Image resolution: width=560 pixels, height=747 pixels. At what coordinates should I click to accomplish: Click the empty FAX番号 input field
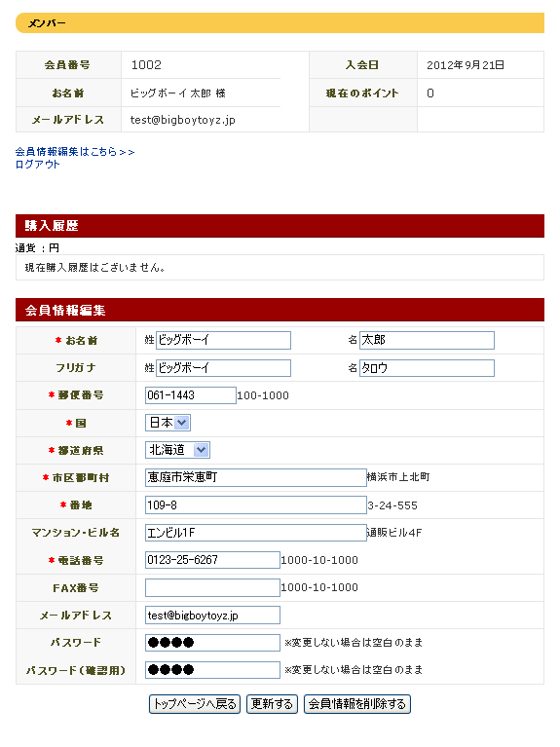coord(212,587)
